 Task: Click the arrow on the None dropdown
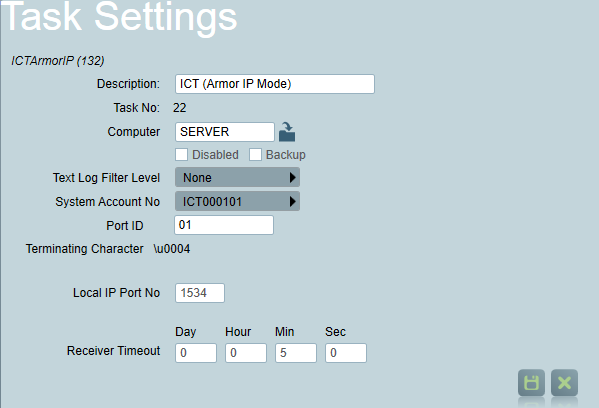click(292, 177)
